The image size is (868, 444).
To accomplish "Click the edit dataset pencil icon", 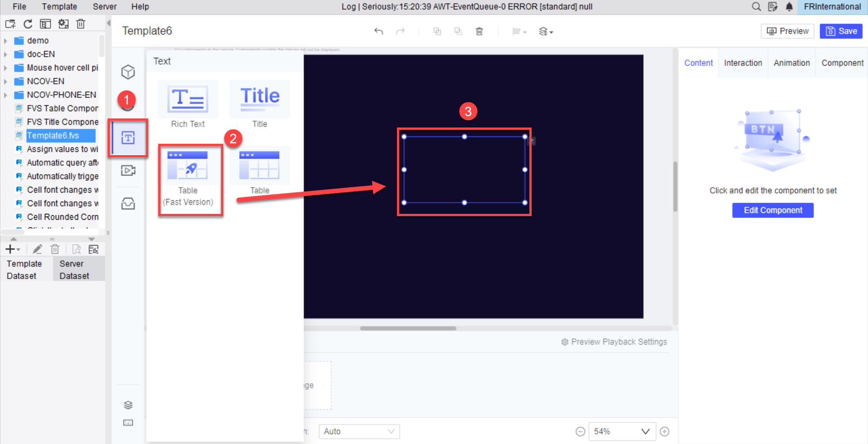I will [38, 249].
